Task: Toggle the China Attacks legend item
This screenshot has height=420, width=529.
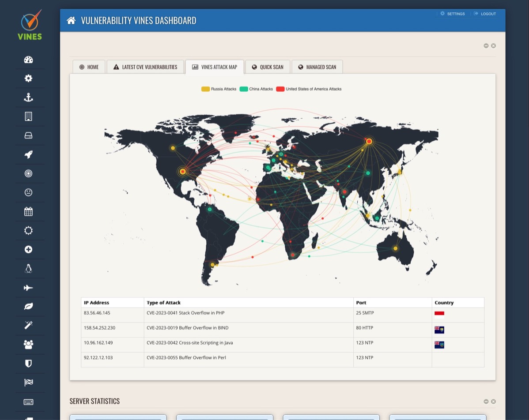Action: pyautogui.click(x=257, y=89)
